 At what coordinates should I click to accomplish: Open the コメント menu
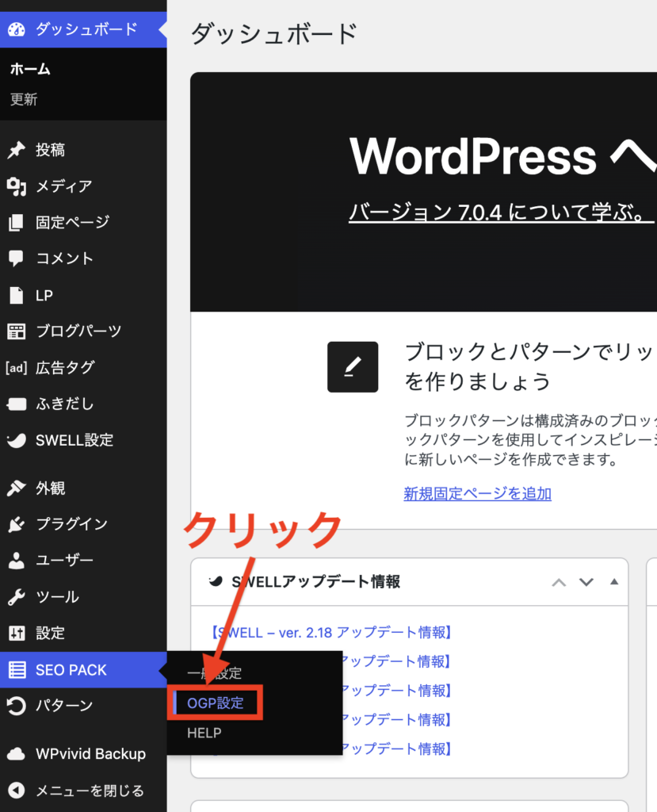coord(83,259)
